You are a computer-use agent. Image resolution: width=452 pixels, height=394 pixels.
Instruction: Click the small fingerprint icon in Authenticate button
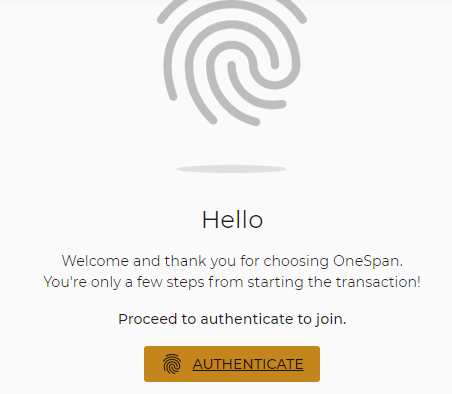point(172,364)
